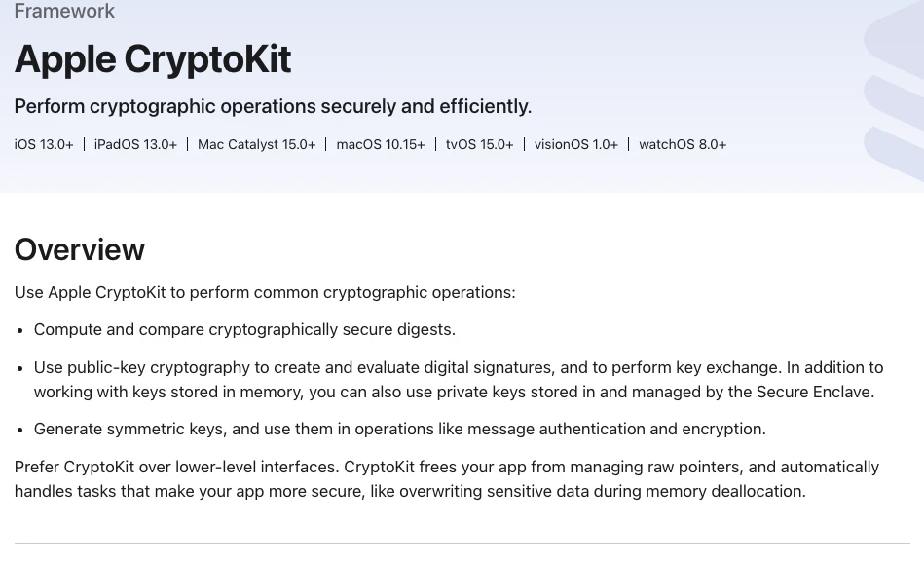The height and width of the screenshot is (564, 924).
Task: Click the macOS 10.15+ availability badge
Action: tap(380, 144)
